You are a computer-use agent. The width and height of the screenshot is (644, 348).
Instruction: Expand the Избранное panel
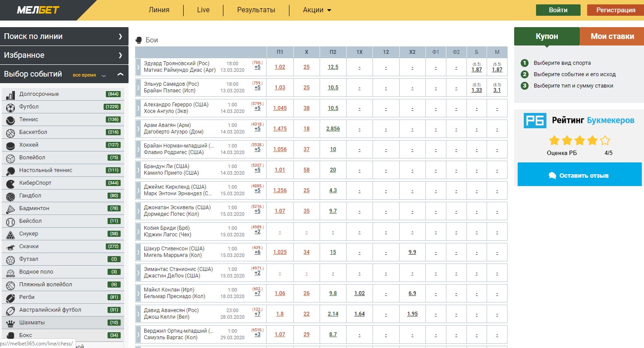64,55
